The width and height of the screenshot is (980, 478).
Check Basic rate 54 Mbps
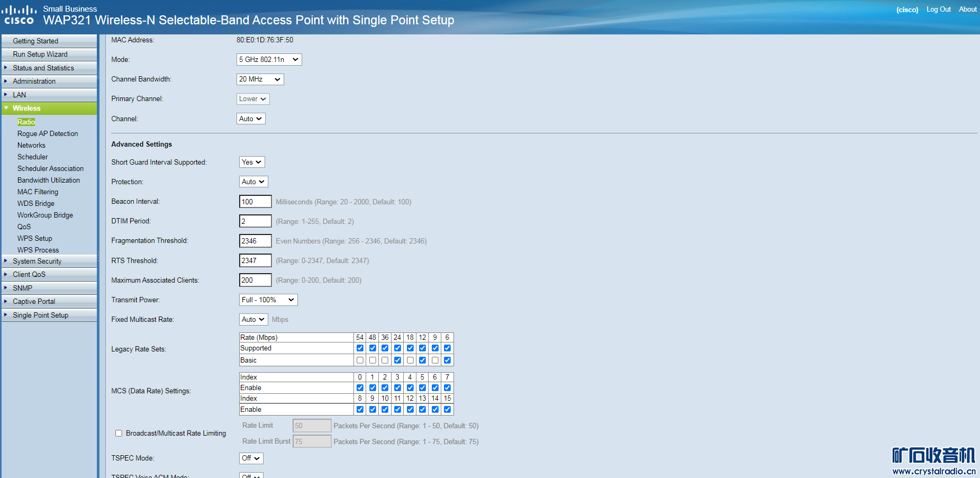pyautogui.click(x=360, y=360)
